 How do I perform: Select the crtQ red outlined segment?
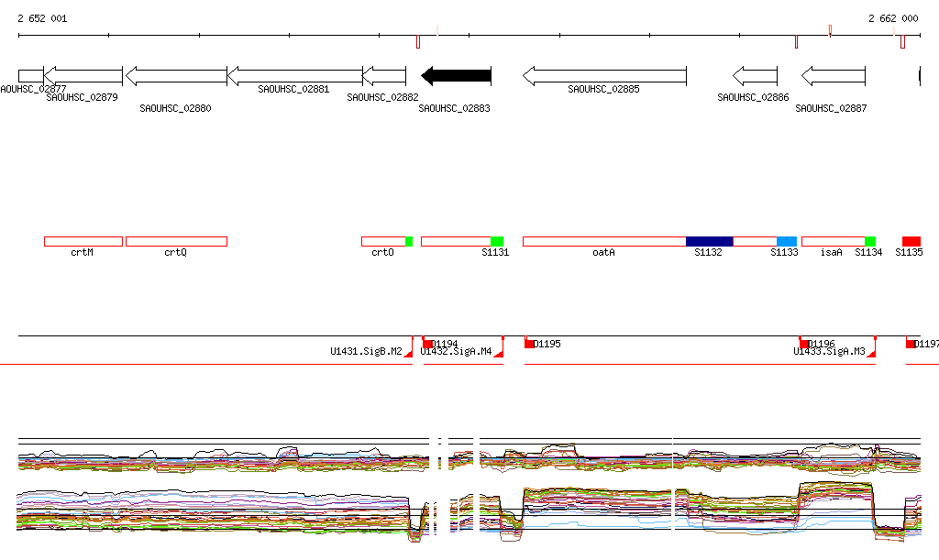tap(177, 242)
